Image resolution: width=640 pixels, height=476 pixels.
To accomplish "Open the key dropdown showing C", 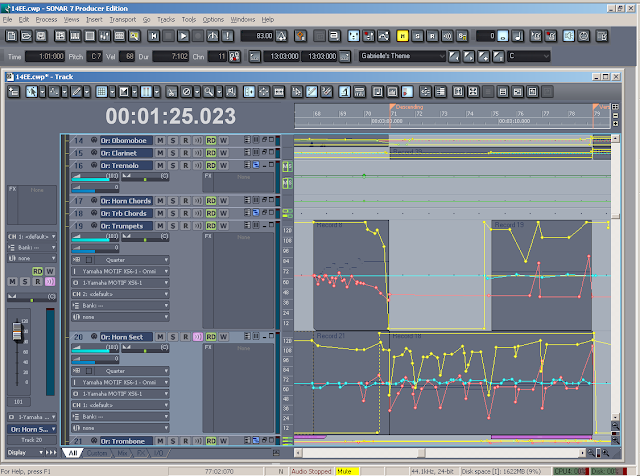I will 528,56.
